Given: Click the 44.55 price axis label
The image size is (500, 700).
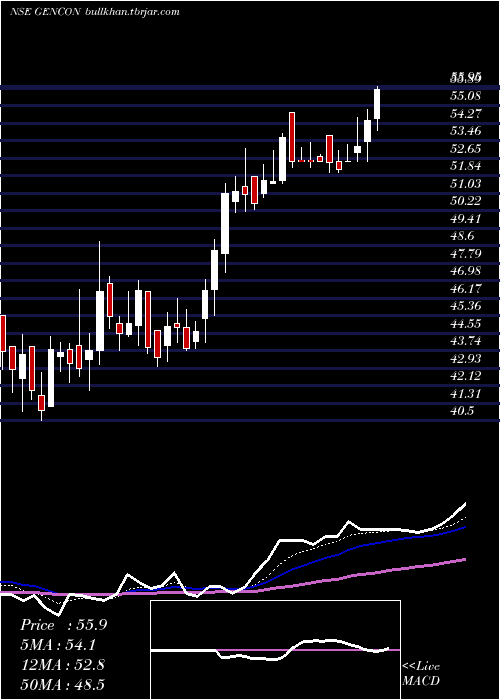Looking at the screenshot, I should point(465,323).
